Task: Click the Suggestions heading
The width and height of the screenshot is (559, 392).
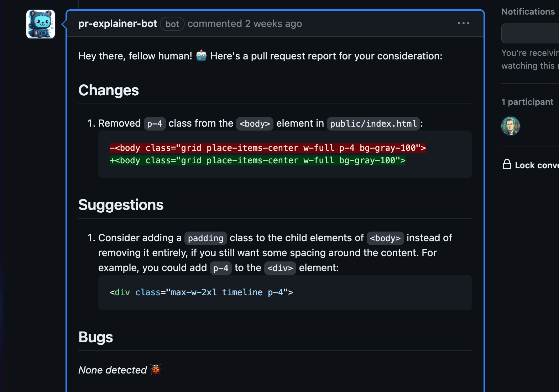Action: click(121, 205)
